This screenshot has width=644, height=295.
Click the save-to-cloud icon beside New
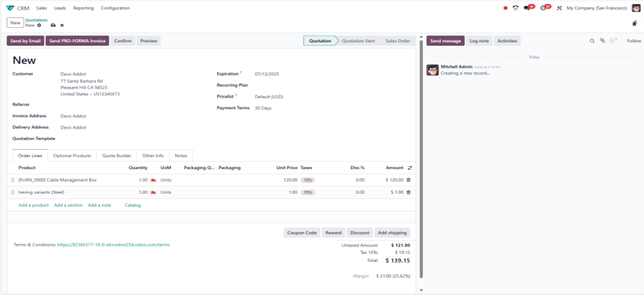(53, 25)
